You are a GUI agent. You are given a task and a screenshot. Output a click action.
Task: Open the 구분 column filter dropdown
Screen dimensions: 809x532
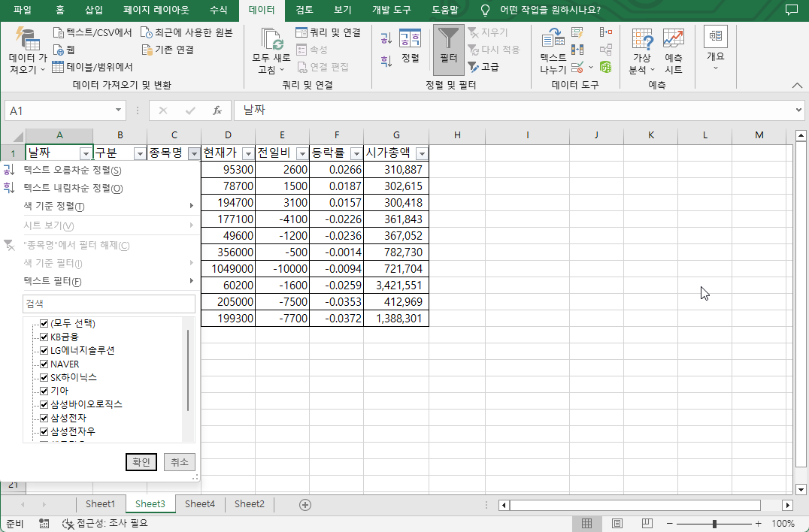point(140,153)
